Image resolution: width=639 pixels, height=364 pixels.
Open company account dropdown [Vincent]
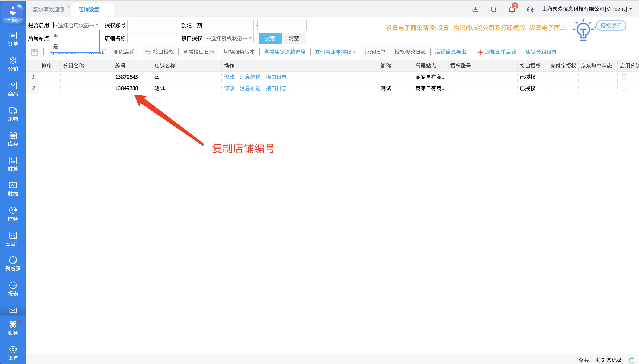coord(587,9)
